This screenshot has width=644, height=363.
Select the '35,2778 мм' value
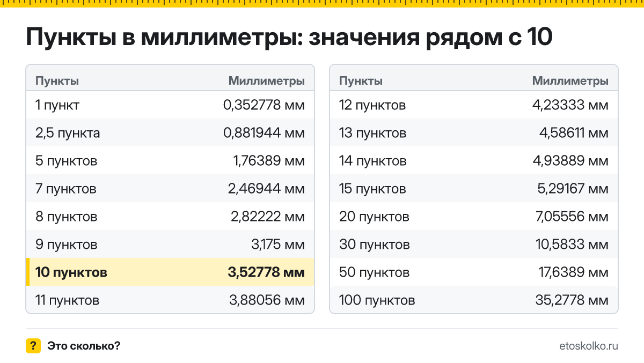click(x=572, y=300)
